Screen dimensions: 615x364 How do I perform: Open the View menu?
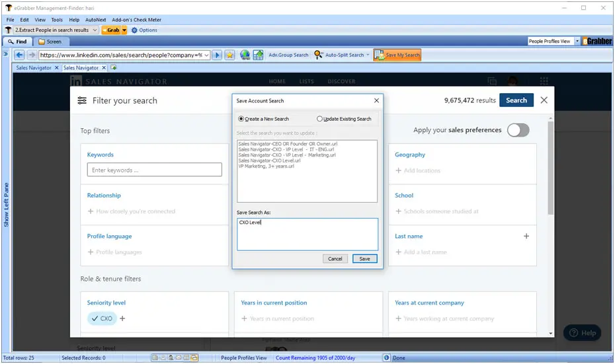point(40,20)
